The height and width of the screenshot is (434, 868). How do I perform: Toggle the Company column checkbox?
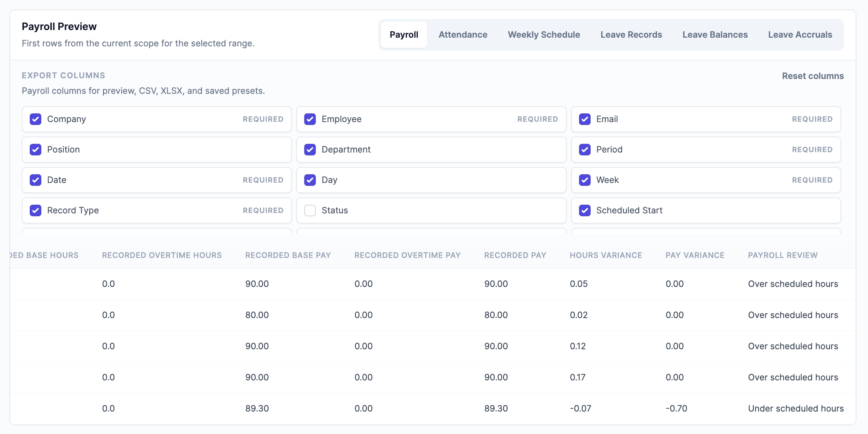tap(36, 119)
